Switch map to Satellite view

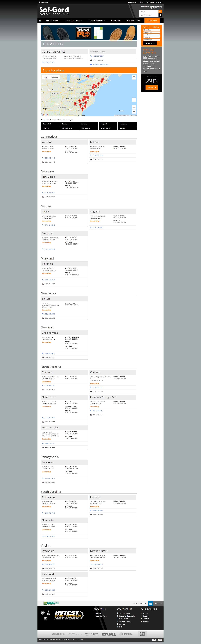pyautogui.click(x=54, y=78)
